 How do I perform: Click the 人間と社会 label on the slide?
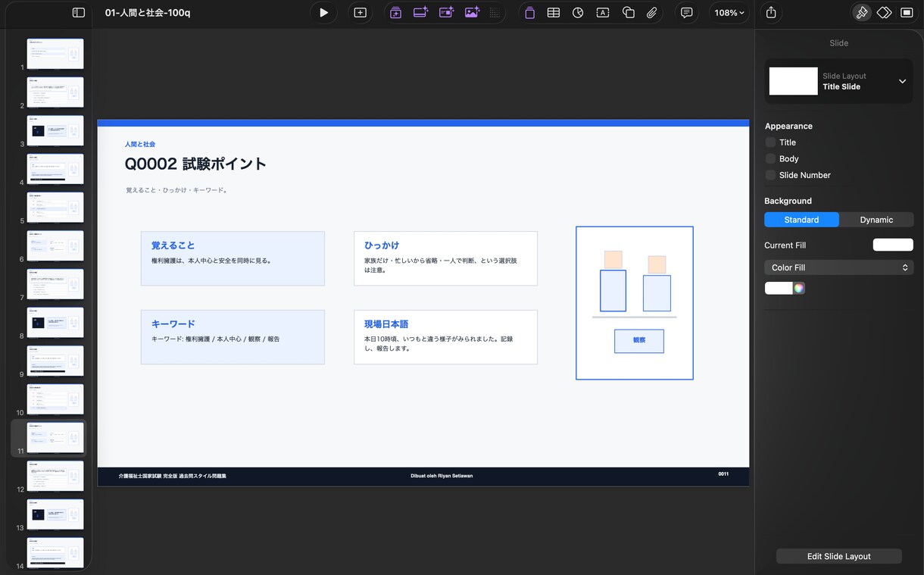(x=140, y=144)
